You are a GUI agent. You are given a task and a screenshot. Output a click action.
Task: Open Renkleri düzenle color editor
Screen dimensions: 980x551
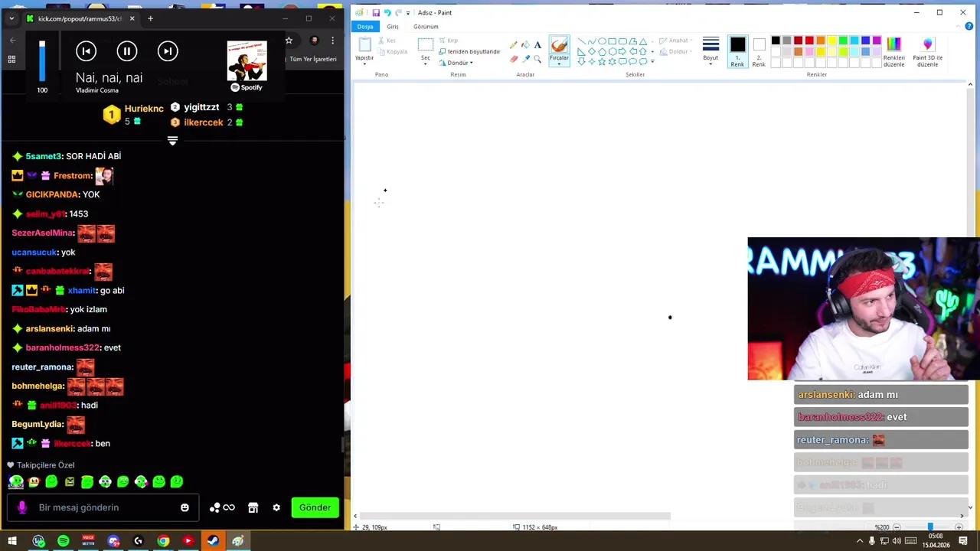[x=893, y=51]
